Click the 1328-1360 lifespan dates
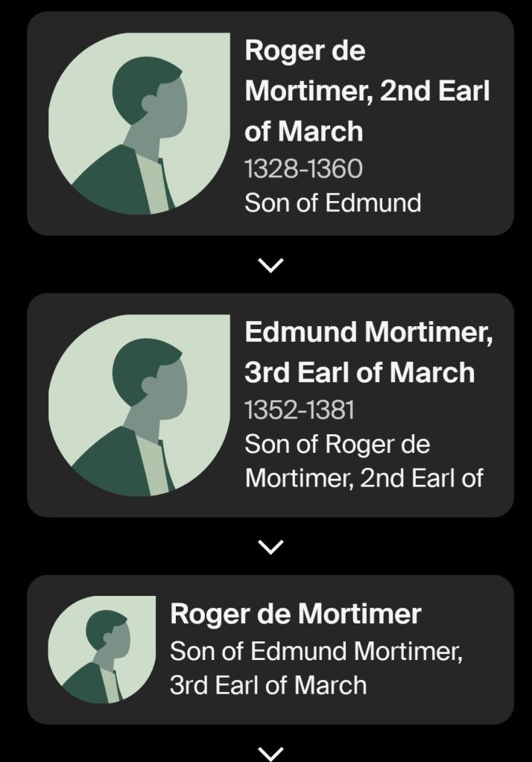 point(303,169)
